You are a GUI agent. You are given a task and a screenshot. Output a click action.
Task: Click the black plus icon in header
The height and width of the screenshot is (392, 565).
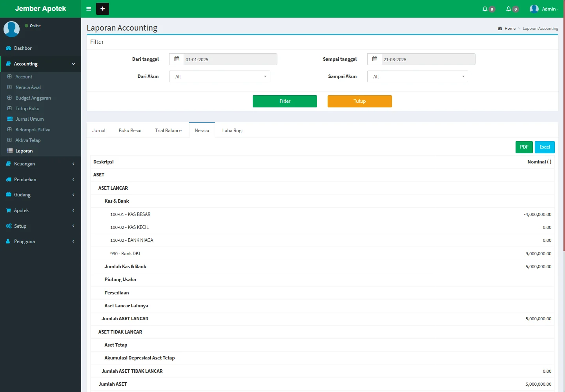(x=102, y=9)
